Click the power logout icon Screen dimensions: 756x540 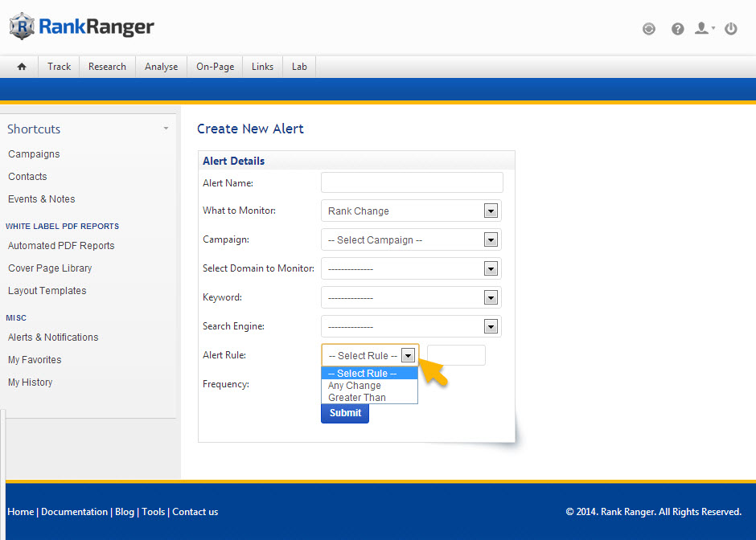point(731,29)
